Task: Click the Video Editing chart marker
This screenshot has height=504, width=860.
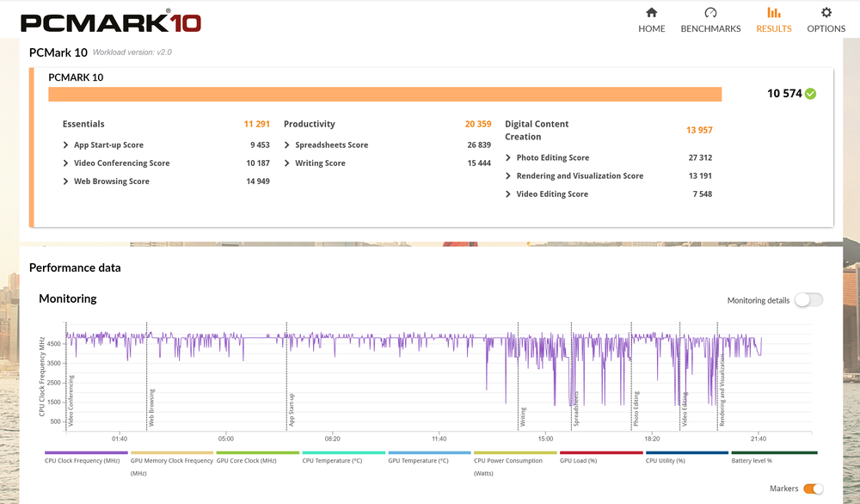Action: 685,409
